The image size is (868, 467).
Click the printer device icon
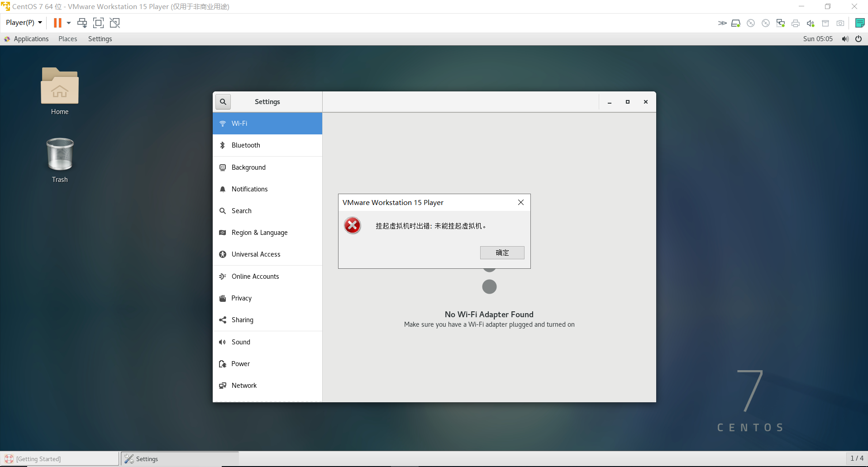click(796, 23)
